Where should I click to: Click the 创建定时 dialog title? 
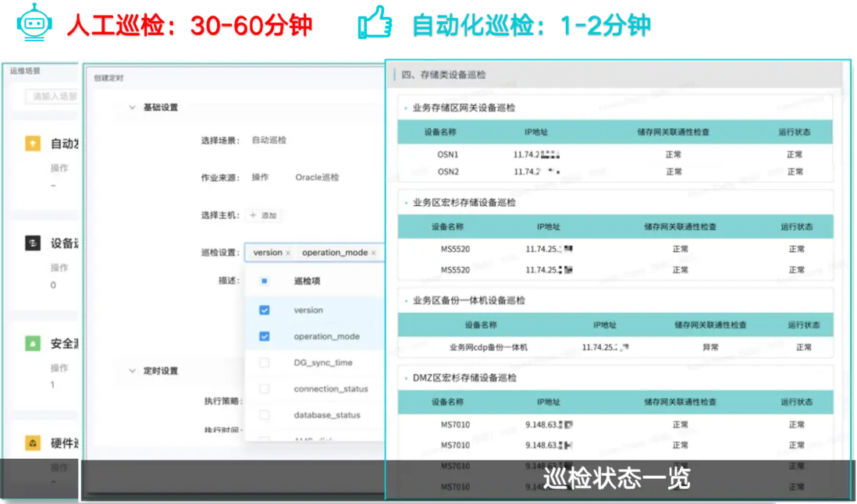[108, 78]
